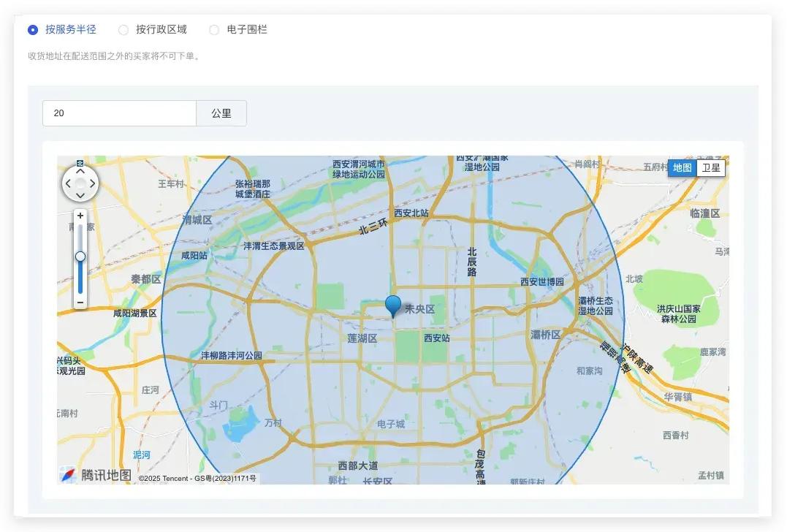Click the radius input field showing 20

pos(119,113)
